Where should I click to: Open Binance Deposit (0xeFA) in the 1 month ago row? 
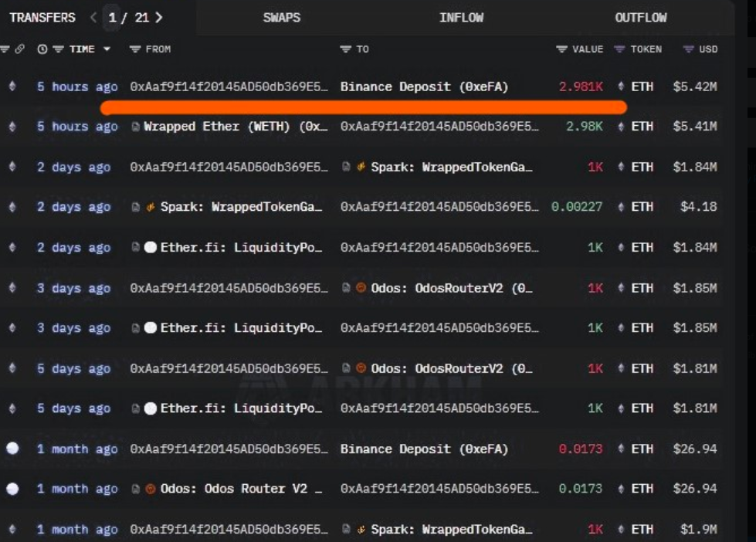(x=424, y=449)
